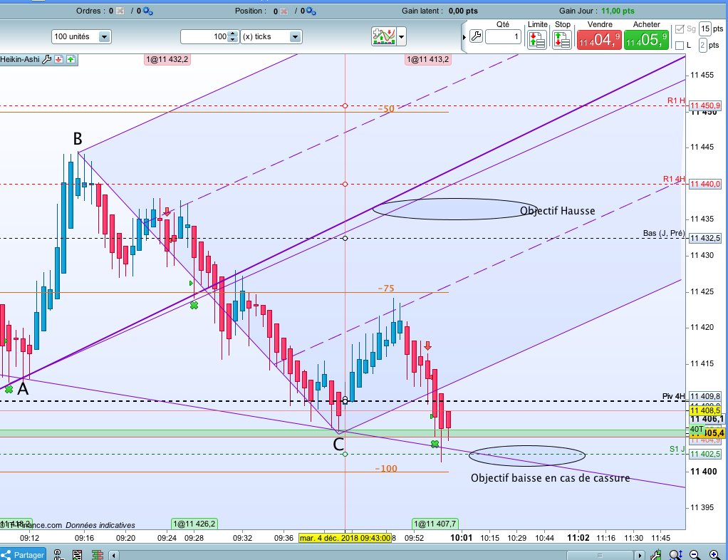Click the vertical zoom magnifier icon

pyautogui.click(x=676, y=554)
